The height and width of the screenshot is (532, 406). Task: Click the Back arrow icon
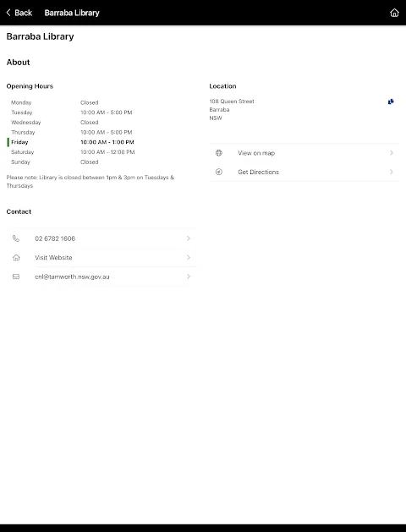pos(8,13)
